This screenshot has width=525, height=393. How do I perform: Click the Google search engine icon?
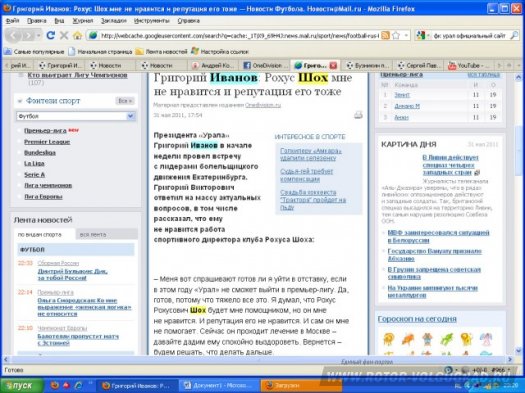(421, 35)
